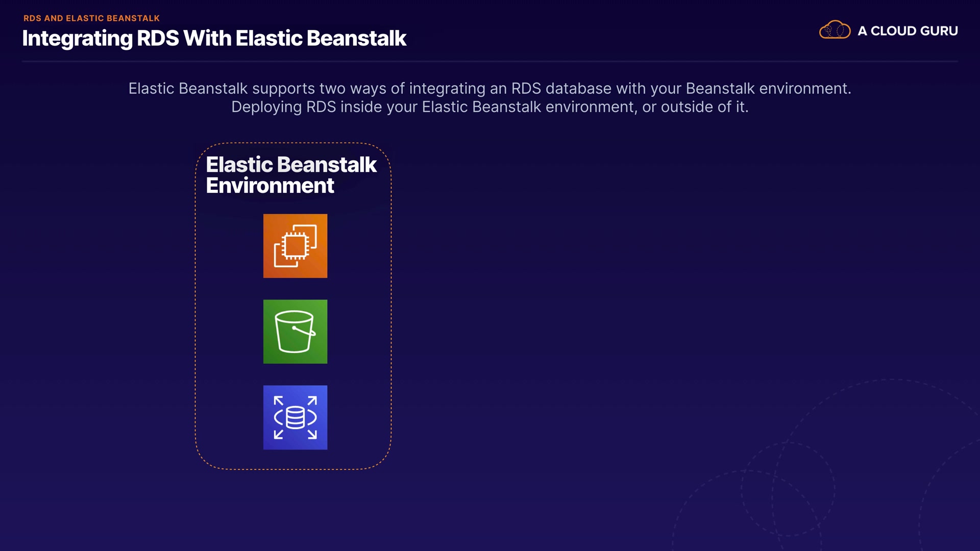Viewport: 980px width, 551px height.
Task: Click the chip symbol inside the EC2 icon
Action: (295, 245)
